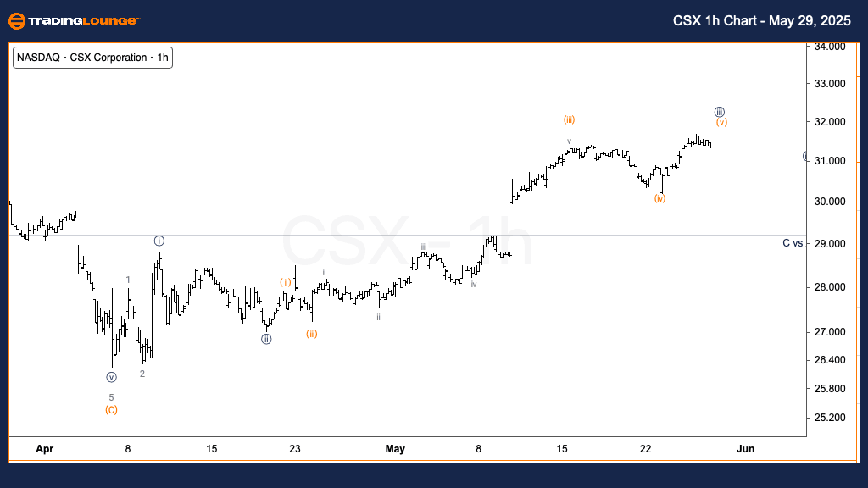Click "Apr" on the date axis
Viewport: 868px width, 488px height.
[44, 448]
